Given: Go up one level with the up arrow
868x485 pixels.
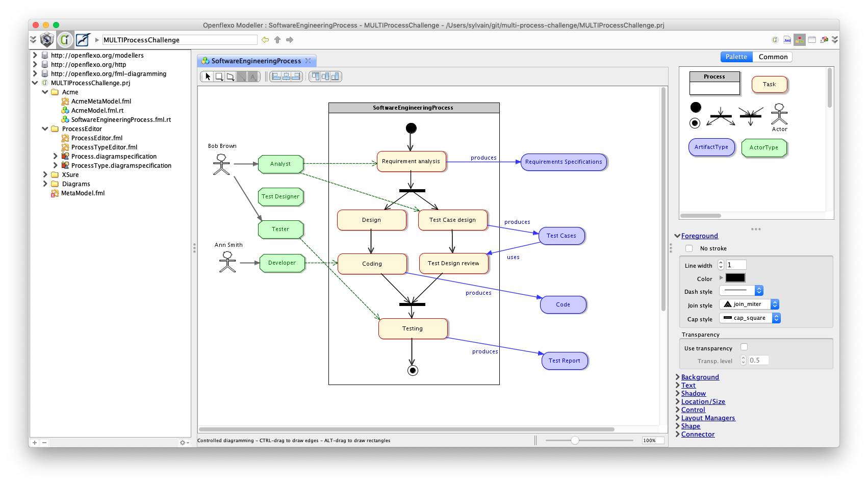Looking at the screenshot, I should tap(277, 40).
